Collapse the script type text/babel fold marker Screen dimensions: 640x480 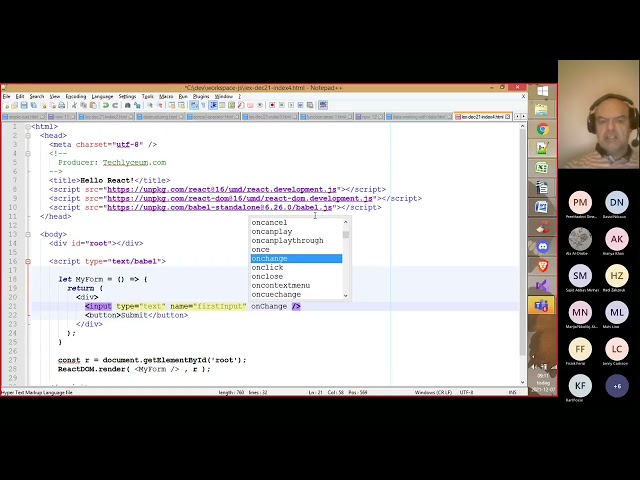[x=28, y=261]
